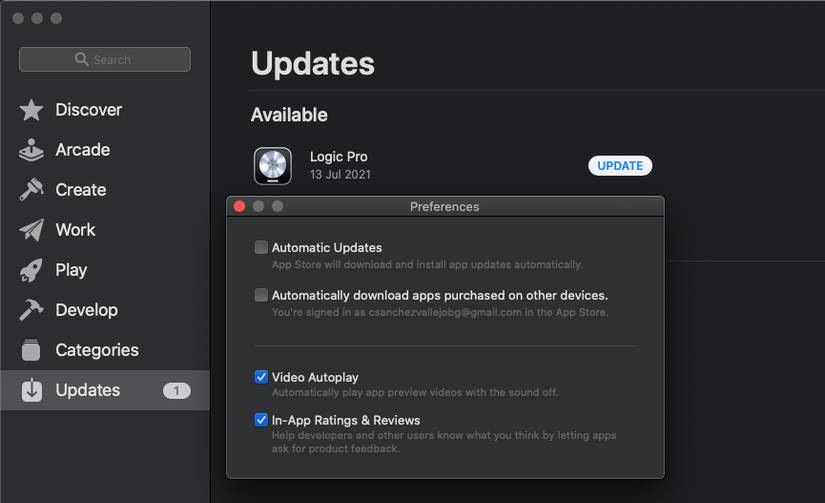Click the 'Available' heading
The image size is (825, 503).
click(289, 115)
